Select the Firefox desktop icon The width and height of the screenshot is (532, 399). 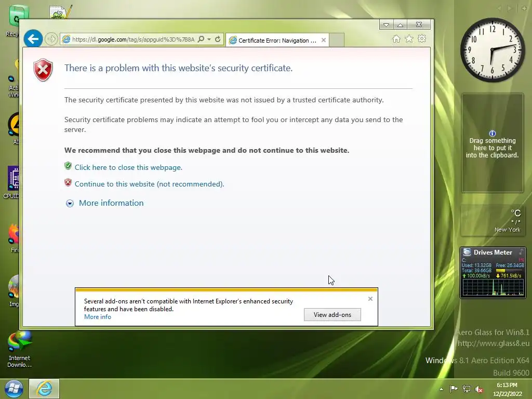point(14,238)
